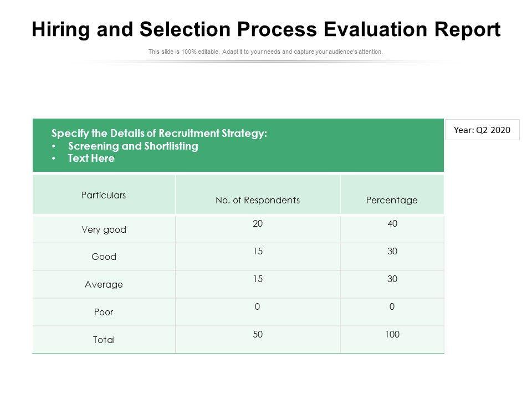Select the 'Text Here' bullet placeholder
Viewport: 532px width, 399px height.
click(x=91, y=158)
